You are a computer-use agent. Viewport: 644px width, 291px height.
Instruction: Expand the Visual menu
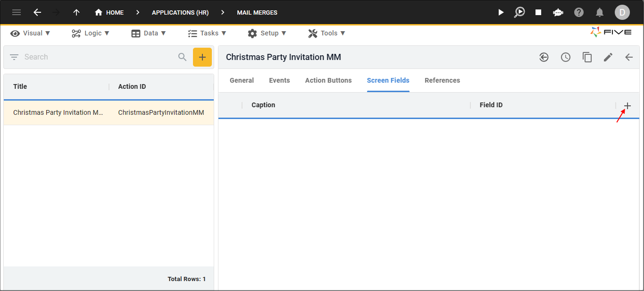pyautogui.click(x=30, y=33)
